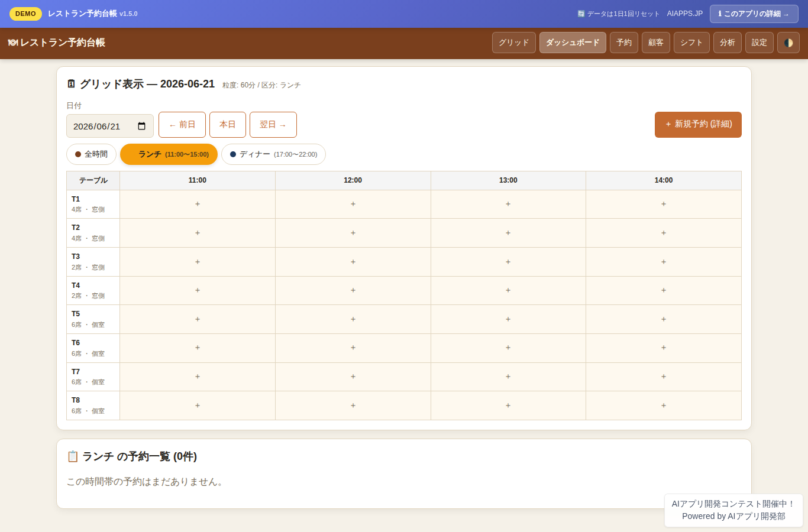Jump to today 本日

point(228,125)
